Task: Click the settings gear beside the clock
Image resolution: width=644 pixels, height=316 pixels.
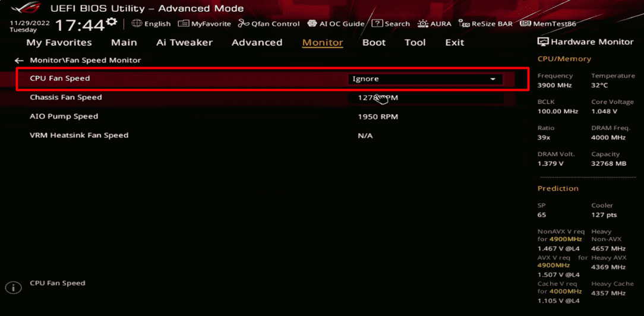Action: pos(111,21)
